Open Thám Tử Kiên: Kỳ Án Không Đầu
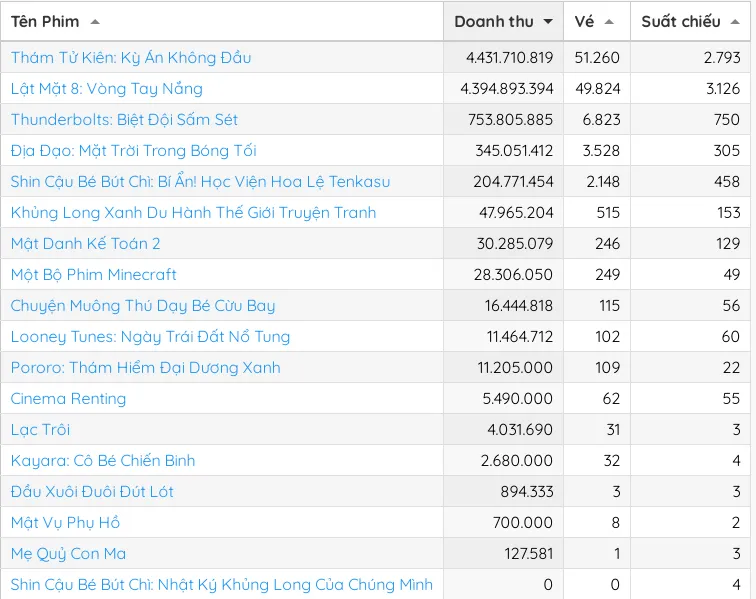The height and width of the screenshot is (599, 756). tap(131, 58)
